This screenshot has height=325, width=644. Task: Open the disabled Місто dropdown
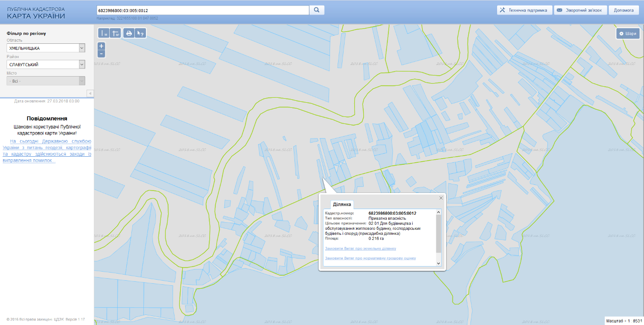(46, 81)
